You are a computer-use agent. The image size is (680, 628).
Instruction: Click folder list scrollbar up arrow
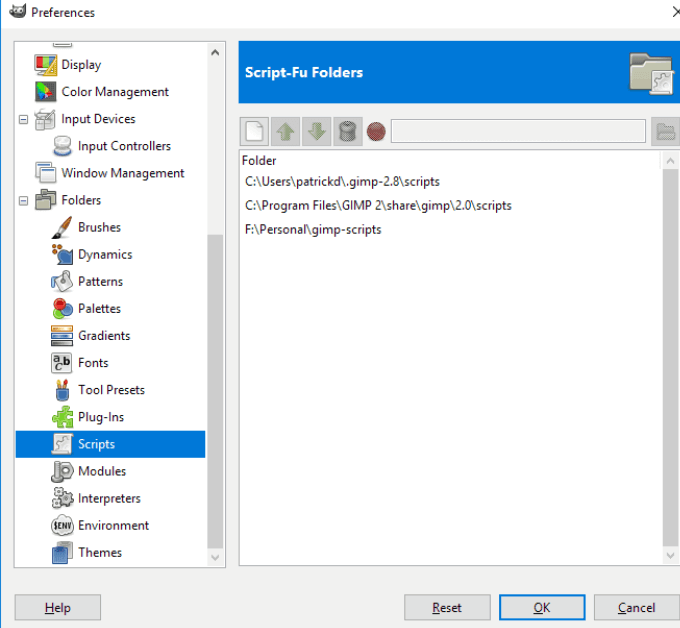click(x=670, y=161)
